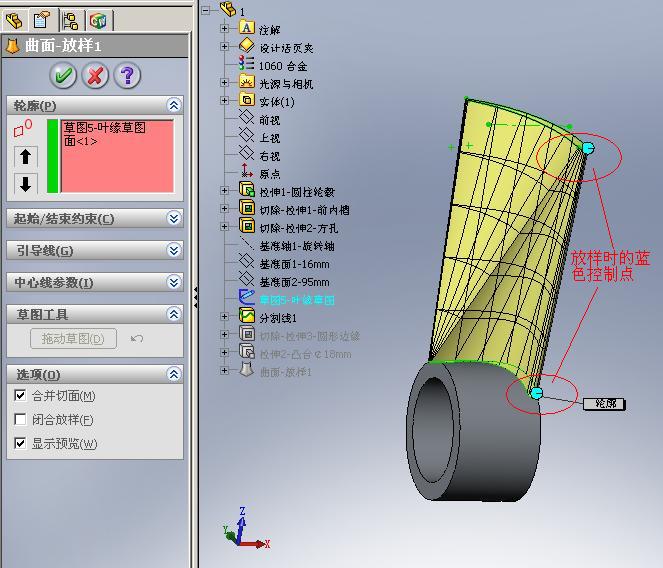Open the ConfigurationManager tab
Screen dimensions: 663x568
(70, 21)
